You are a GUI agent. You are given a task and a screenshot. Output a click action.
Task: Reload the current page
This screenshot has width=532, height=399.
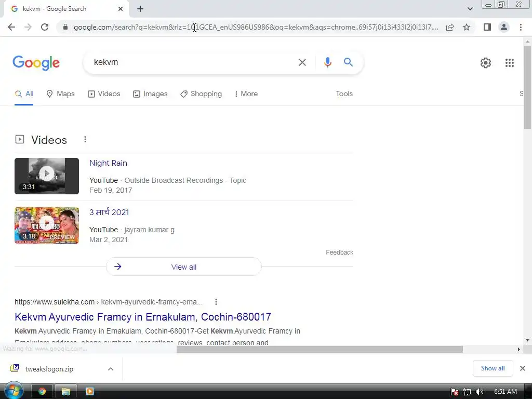click(x=45, y=27)
